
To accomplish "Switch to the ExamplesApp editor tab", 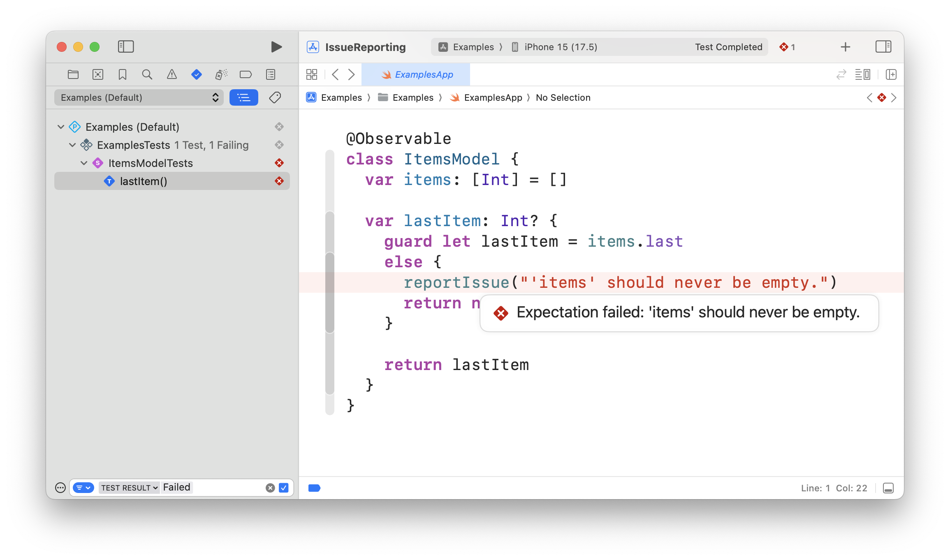I will click(424, 74).
